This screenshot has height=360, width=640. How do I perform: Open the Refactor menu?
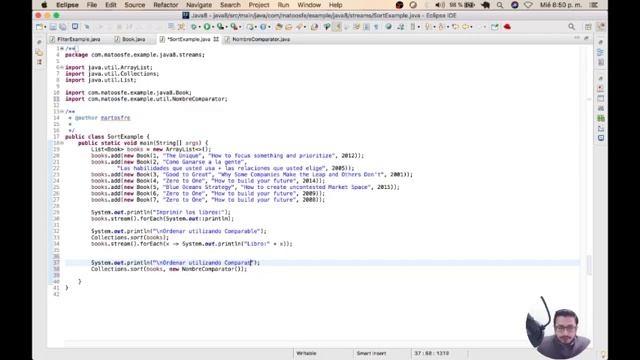[166, 5]
